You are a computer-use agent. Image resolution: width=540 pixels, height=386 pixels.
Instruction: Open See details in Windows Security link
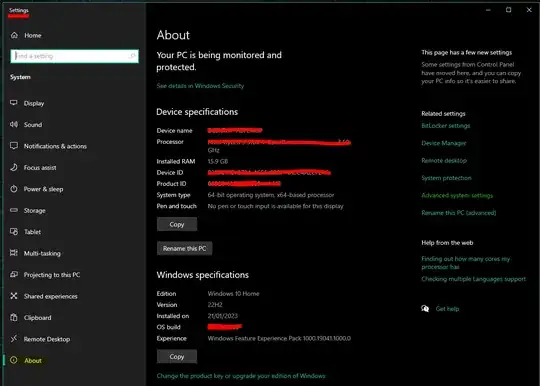click(200, 86)
